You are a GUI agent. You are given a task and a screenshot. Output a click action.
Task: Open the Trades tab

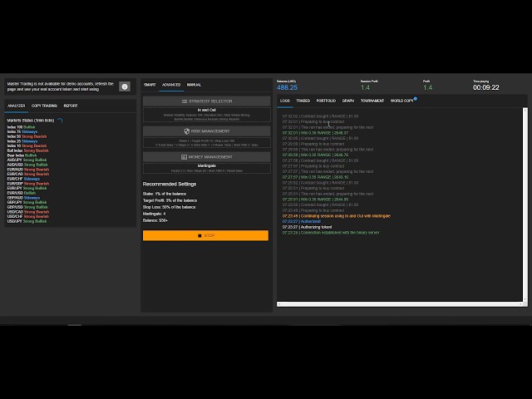tap(303, 101)
